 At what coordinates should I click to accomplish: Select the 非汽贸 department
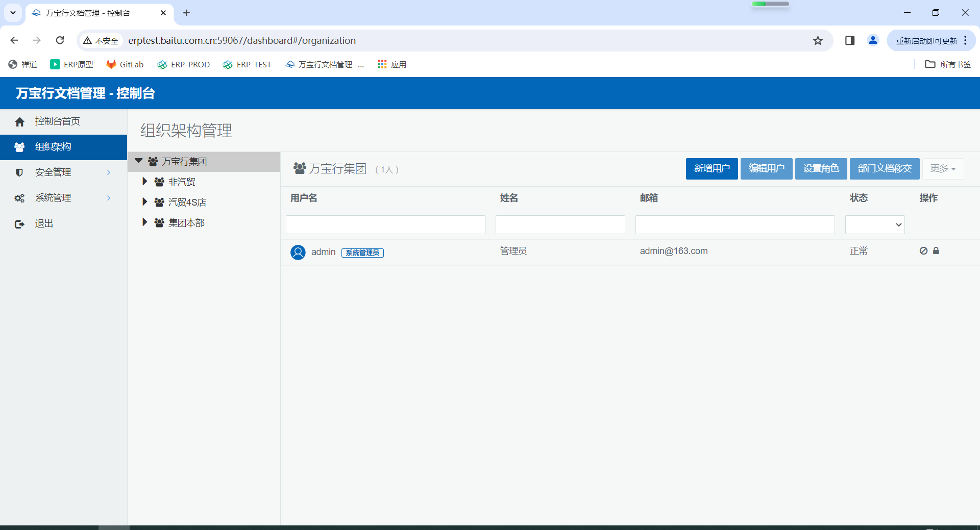(182, 182)
